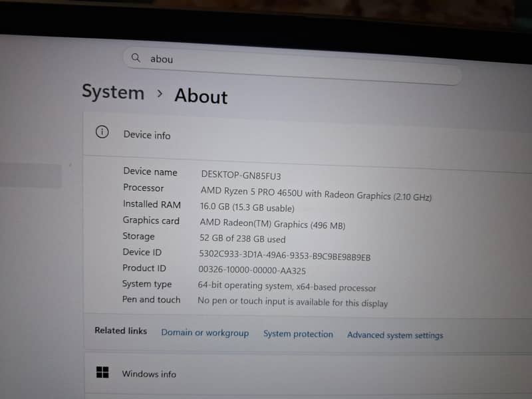Select the AMD Ryzen 5 PRO processor value
The width and height of the screenshot is (532, 399).
pos(316,194)
